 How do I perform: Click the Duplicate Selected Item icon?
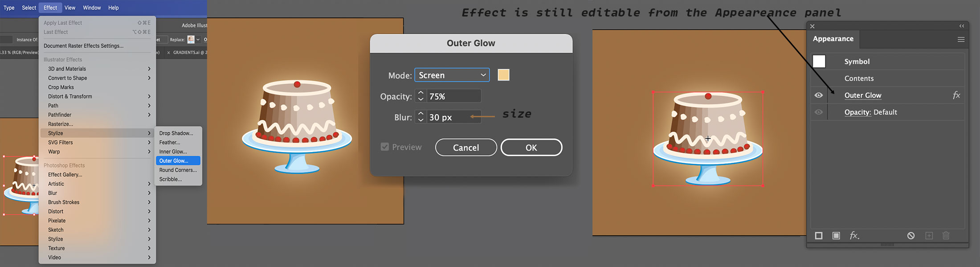[929, 235]
